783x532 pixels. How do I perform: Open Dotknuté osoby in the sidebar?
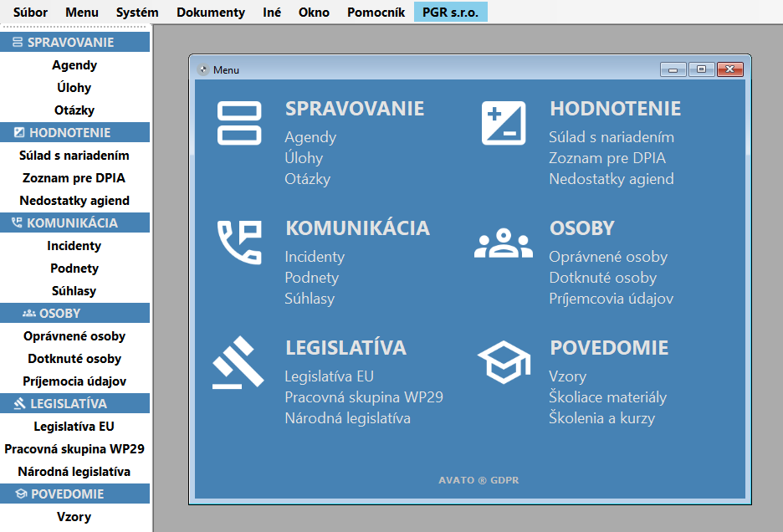[74, 359]
